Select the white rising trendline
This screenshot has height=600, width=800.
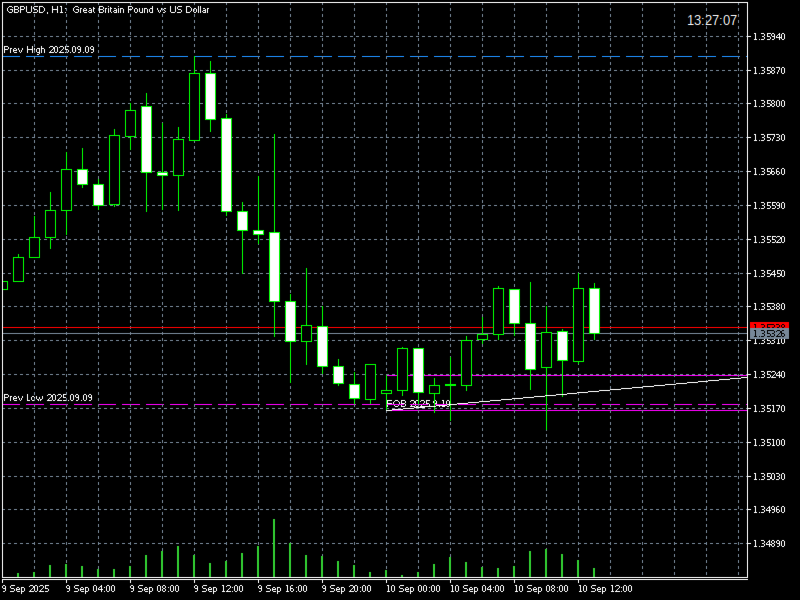click(x=567, y=393)
